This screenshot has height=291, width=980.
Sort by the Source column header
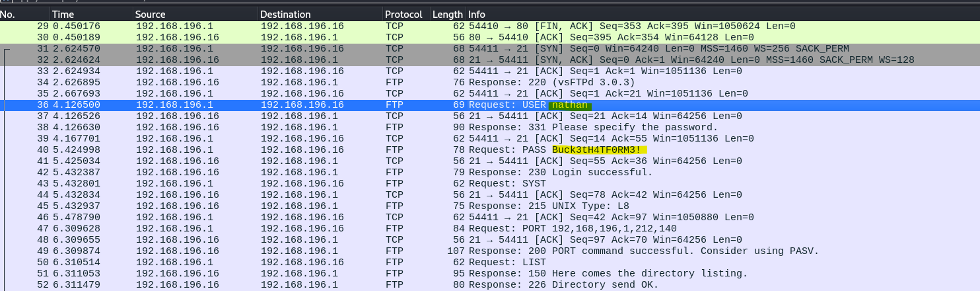(x=195, y=14)
